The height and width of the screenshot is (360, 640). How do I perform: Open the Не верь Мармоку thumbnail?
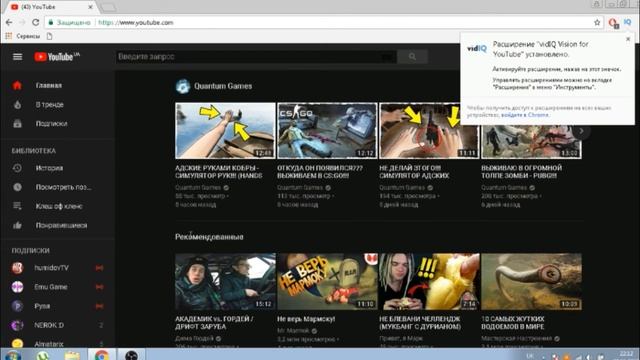[327, 282]
